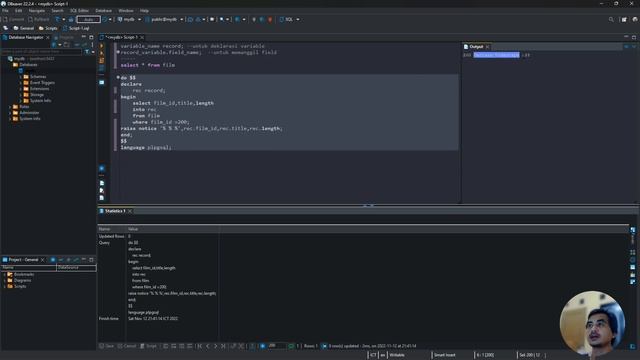Expand the Storage folder

coord(20,95)
